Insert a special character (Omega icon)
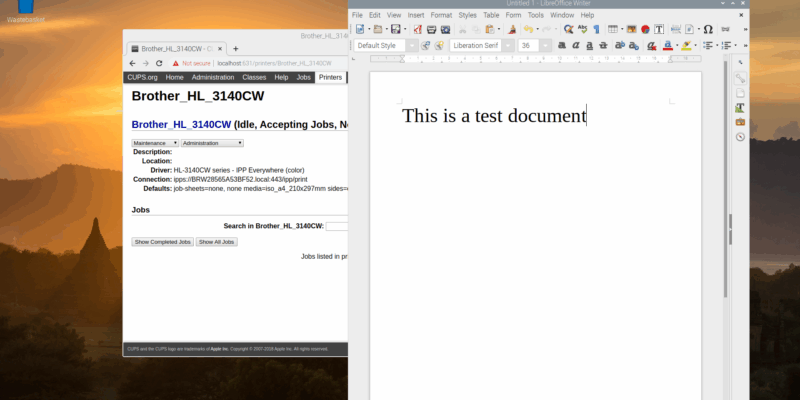 pos(707,30)
